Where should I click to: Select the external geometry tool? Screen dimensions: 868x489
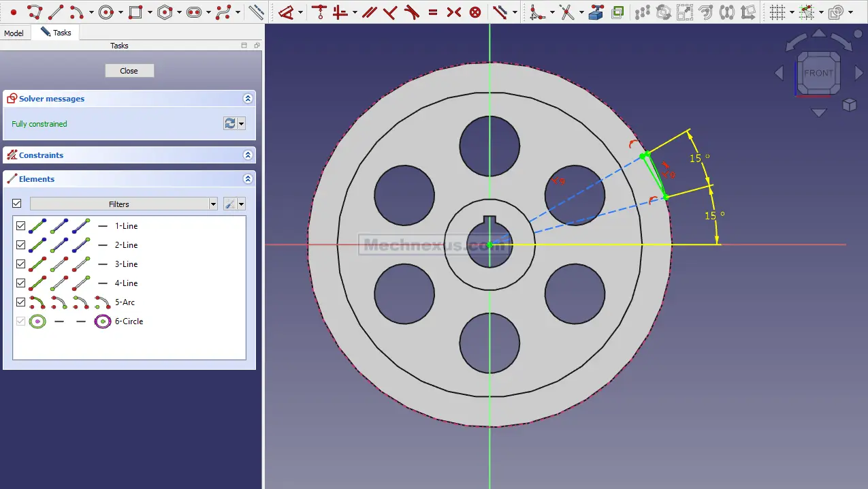point(596,12)
